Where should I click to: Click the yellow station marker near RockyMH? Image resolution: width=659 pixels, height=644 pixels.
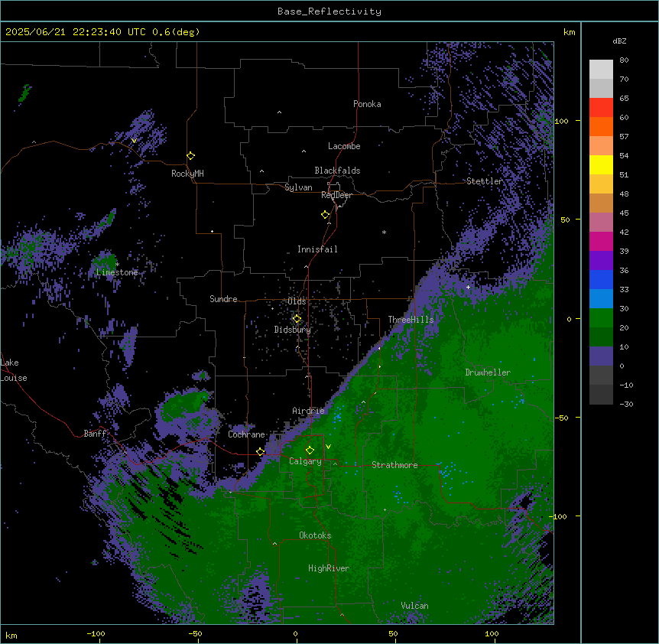pos(190,156)
